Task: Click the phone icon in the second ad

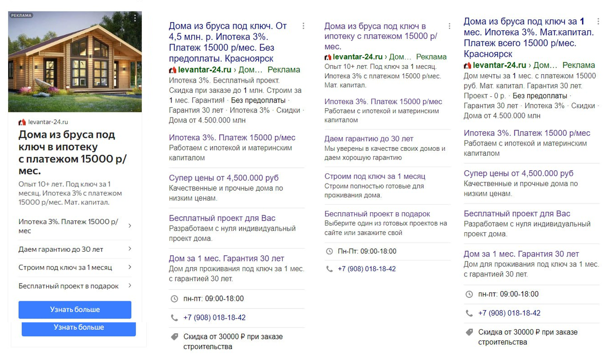Action: 174,318
